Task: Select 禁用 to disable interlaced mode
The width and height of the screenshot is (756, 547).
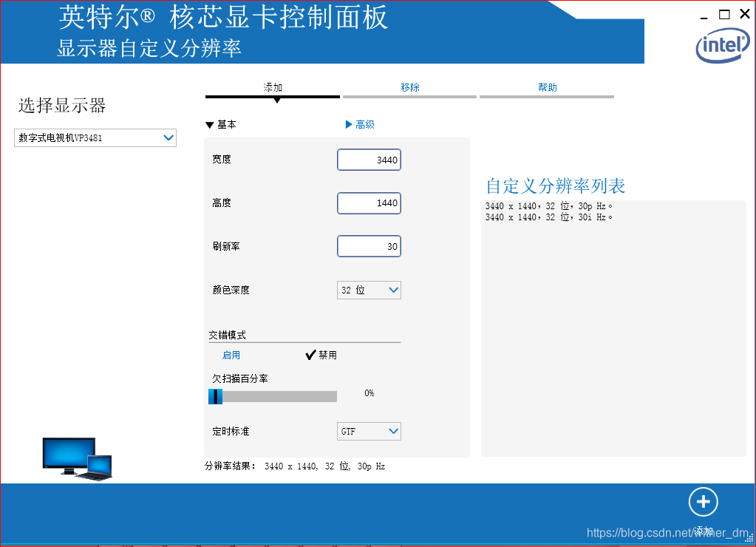Action: tap(321, 355)
